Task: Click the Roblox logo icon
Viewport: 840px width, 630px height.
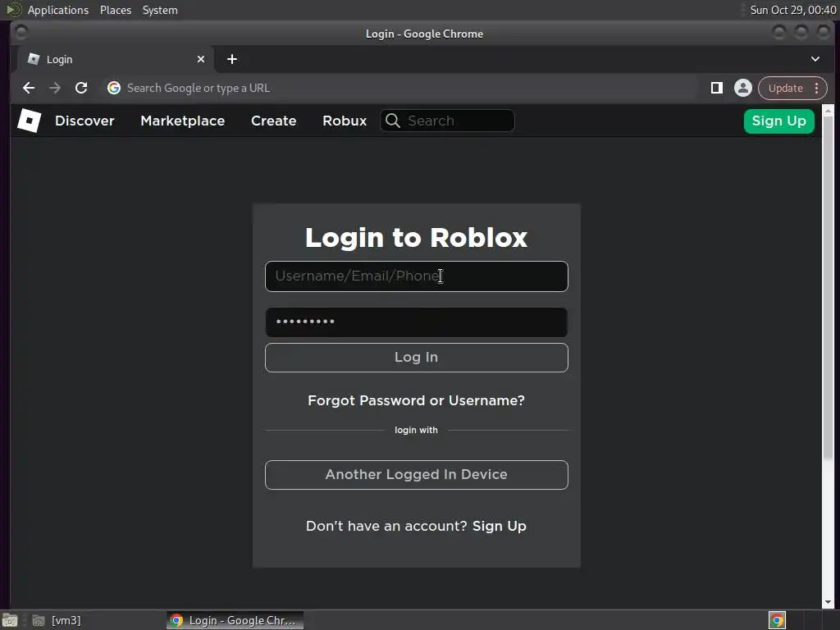Action: pyautogui.click(x=29, y=121)
